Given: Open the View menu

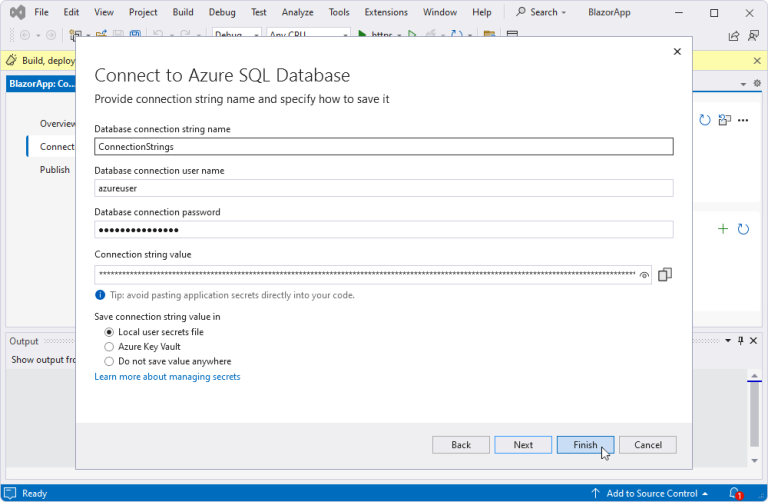Looking at the screenshot, I should point(104,12).
